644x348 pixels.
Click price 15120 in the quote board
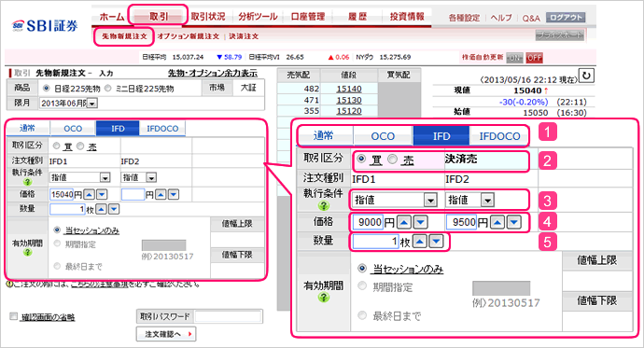(349, 111)
